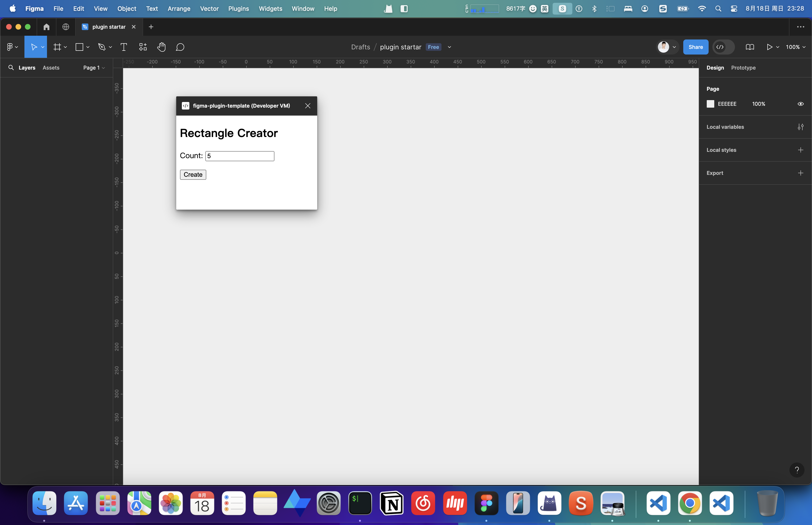Click the blue Share button

coord(695,47)
